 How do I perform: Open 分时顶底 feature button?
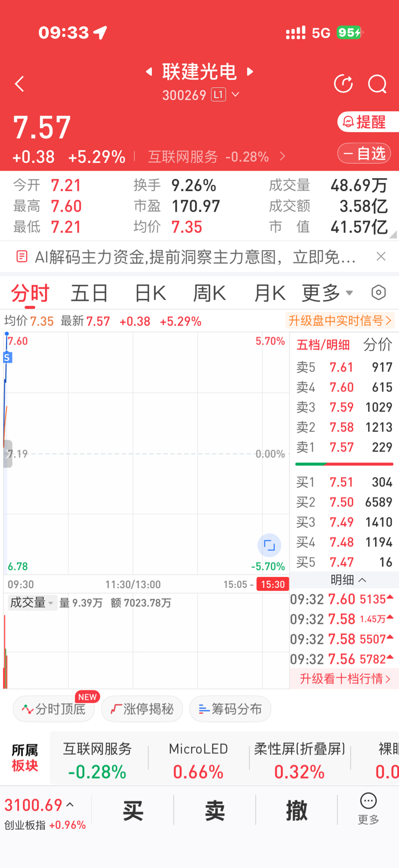point(54,709)
